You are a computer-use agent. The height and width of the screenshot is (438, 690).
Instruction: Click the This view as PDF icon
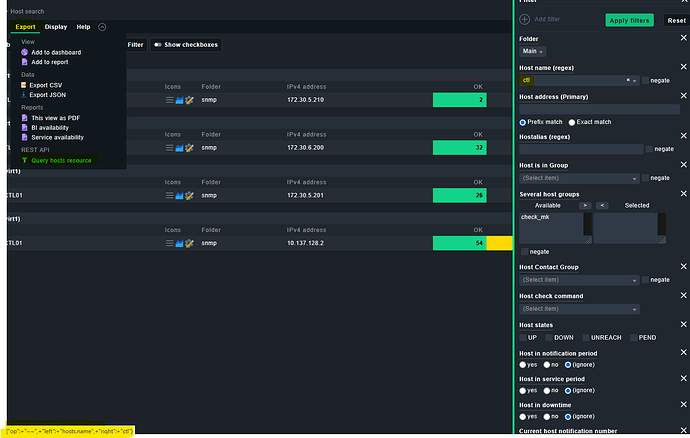25,118
